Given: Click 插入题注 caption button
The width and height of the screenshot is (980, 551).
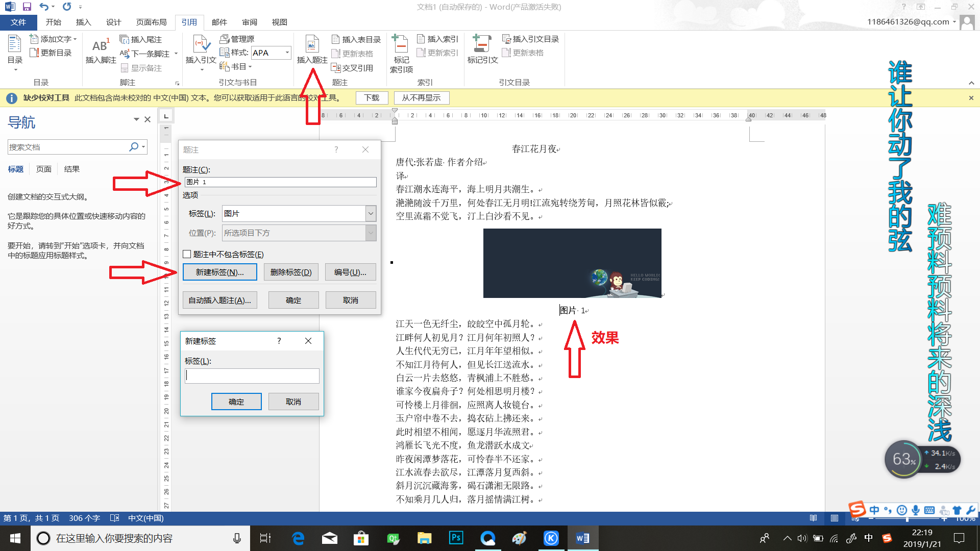Looking at the screenshot, I should coord(312,49).
